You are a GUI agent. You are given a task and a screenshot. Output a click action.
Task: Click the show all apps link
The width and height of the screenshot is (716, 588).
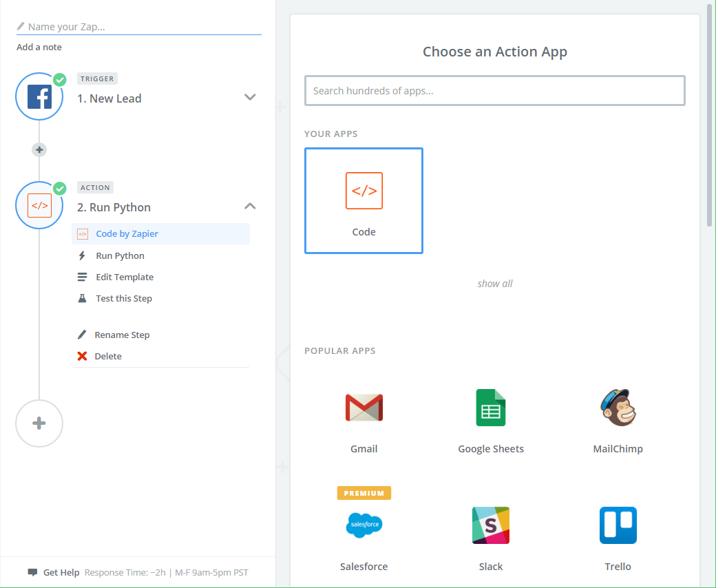494,284
